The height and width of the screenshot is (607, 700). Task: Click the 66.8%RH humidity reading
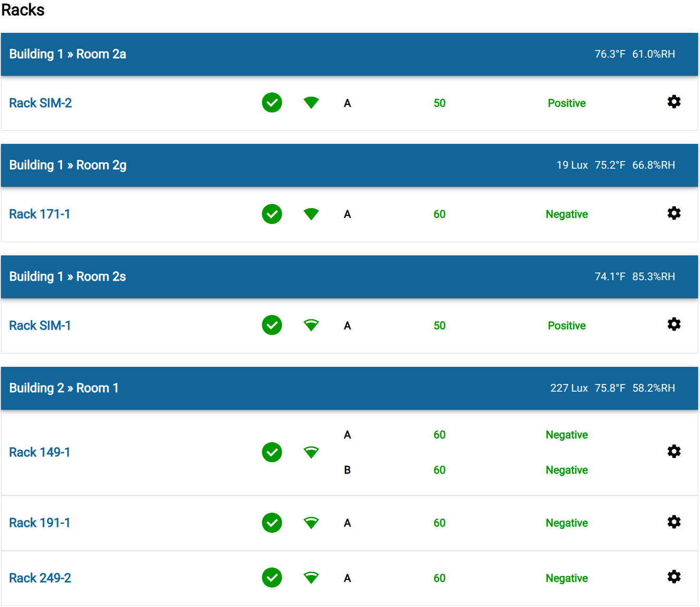click(653, 165)
